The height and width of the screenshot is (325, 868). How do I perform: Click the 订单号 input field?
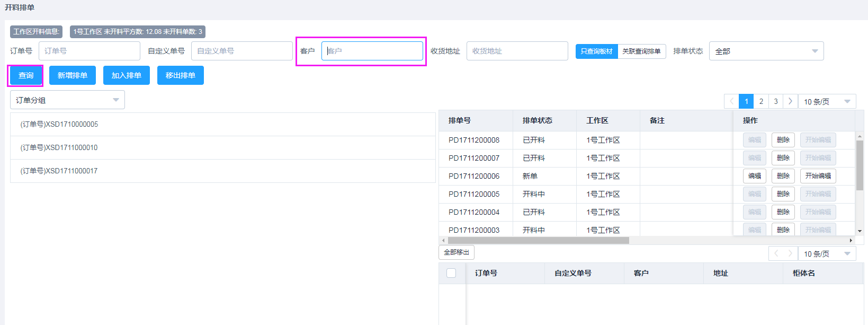(x=89, y=51)
